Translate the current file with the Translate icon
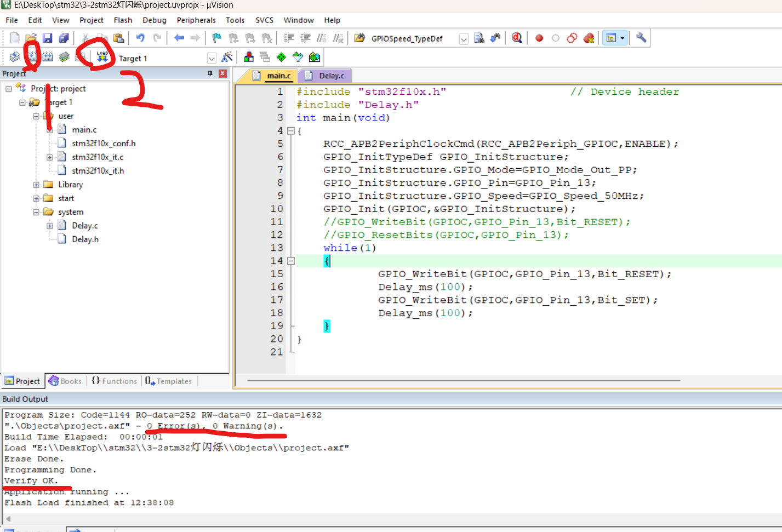 (x=15, y=57)
